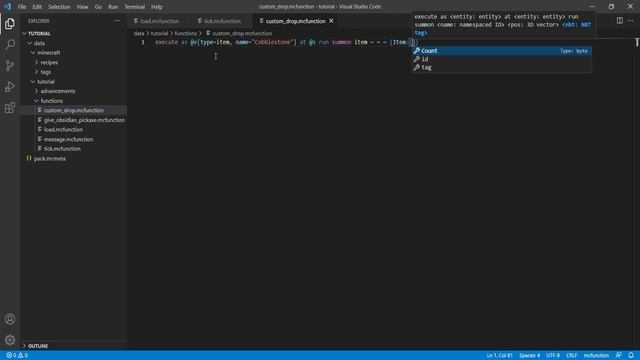Open editor more actions ellipsis
The width and height of the screenshot is (640, 360).
click(x=631, y=21)
